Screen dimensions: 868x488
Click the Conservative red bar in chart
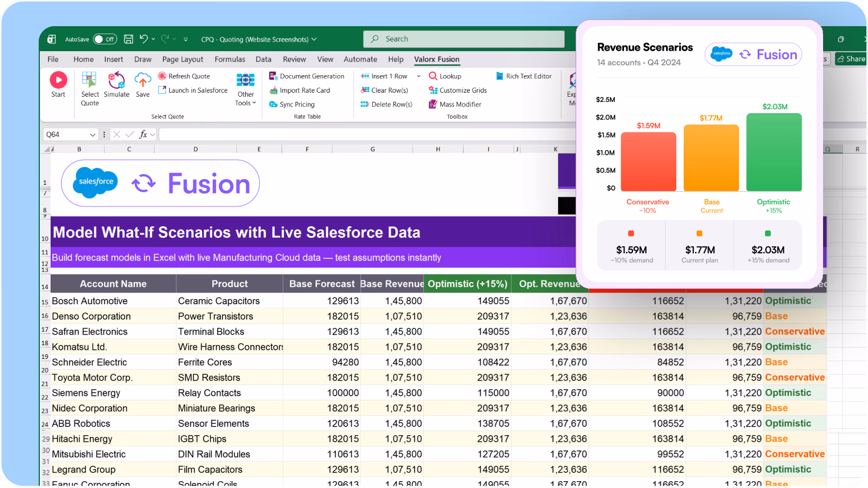pyautogui.click(x=648, y=162)
